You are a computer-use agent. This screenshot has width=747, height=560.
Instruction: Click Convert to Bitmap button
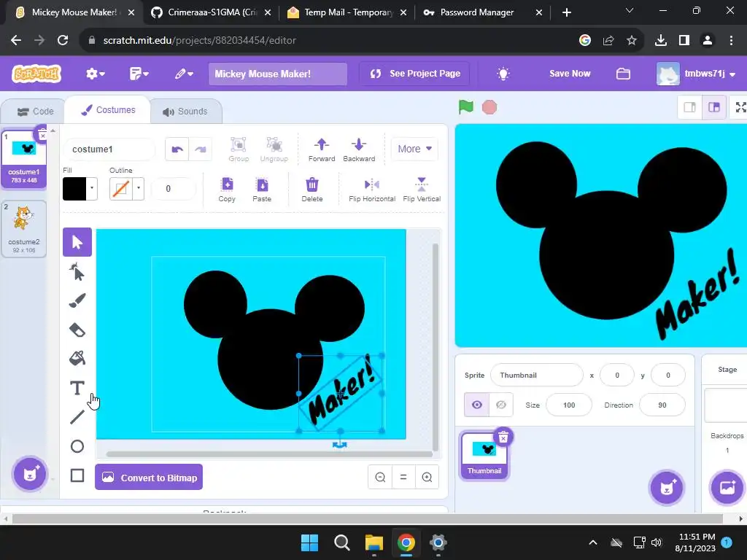pyautogui.click(x=149, y=477)
